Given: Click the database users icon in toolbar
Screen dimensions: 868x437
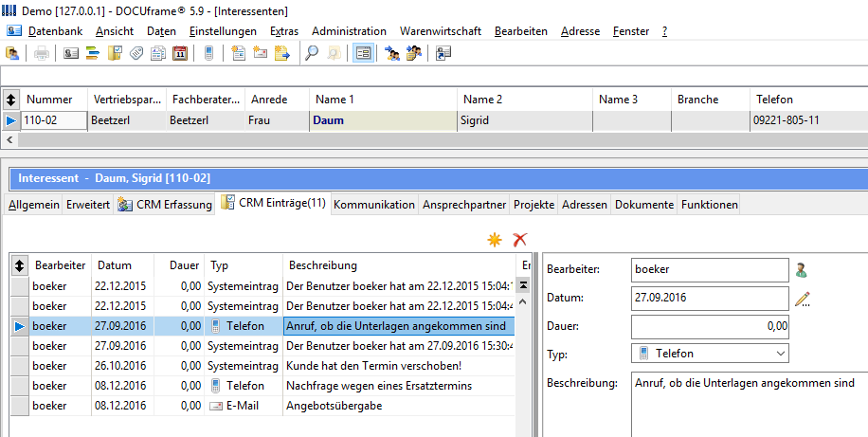Looking at the screenshot, I should point(12,54).
